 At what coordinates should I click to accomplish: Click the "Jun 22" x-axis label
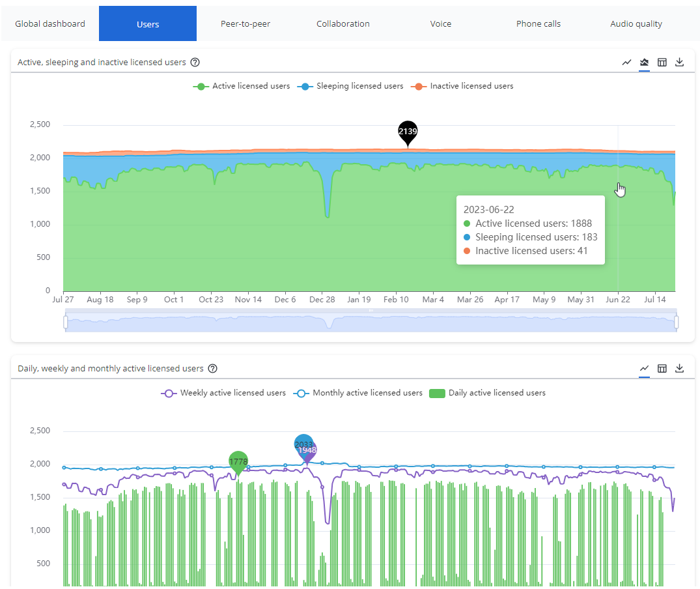point(618,300)
